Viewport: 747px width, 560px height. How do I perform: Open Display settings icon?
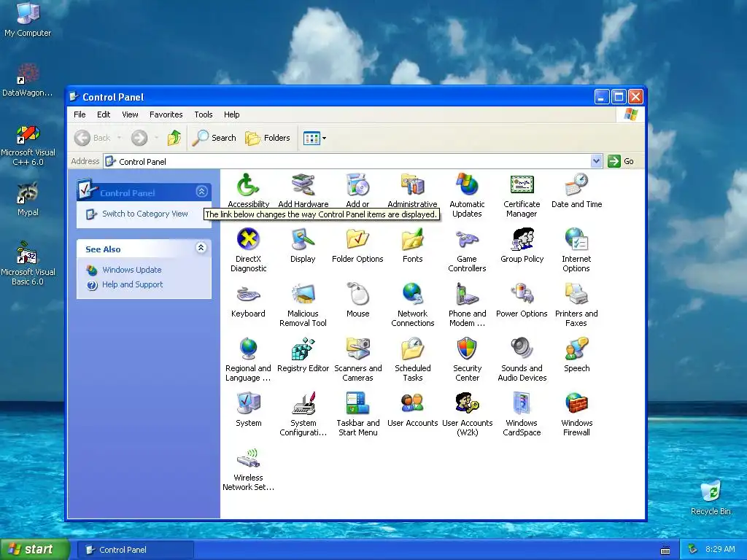pos(303,239)
